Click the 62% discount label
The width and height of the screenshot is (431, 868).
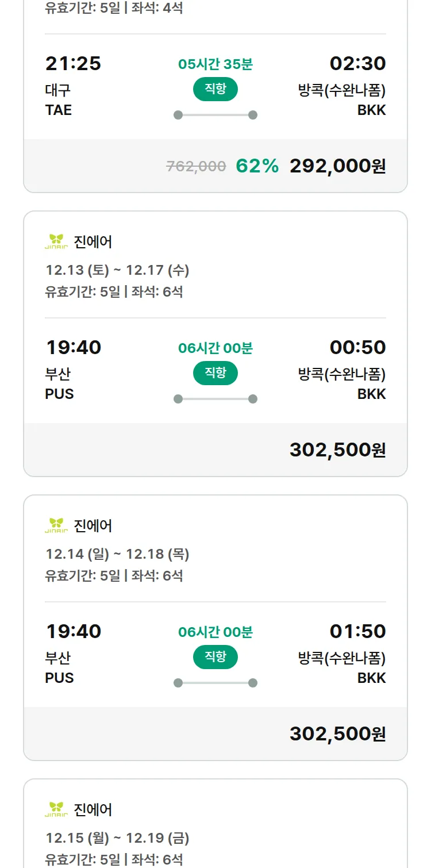[x=257, y=166]
